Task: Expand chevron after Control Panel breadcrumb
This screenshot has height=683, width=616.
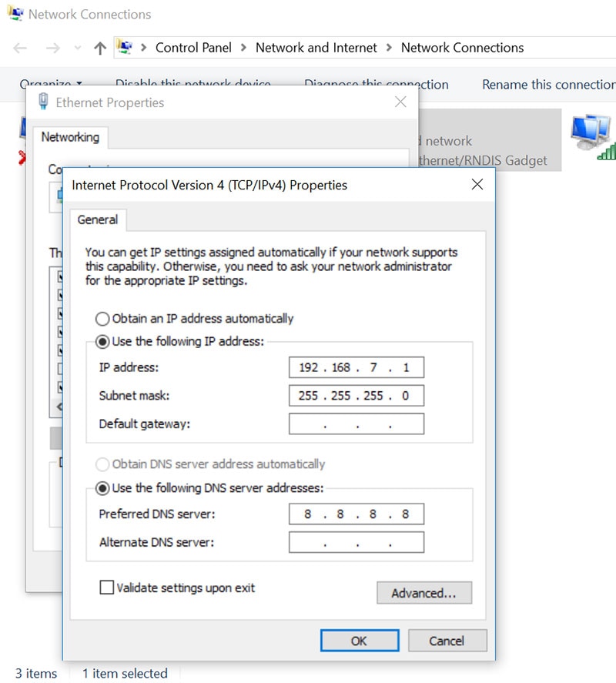Action: 243,48
